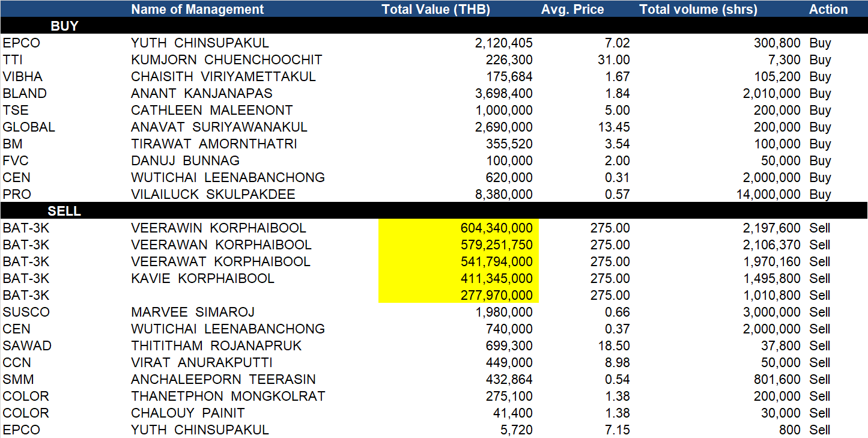Click the PRO ticker cell
868x438 pixels.
point(16,194)
